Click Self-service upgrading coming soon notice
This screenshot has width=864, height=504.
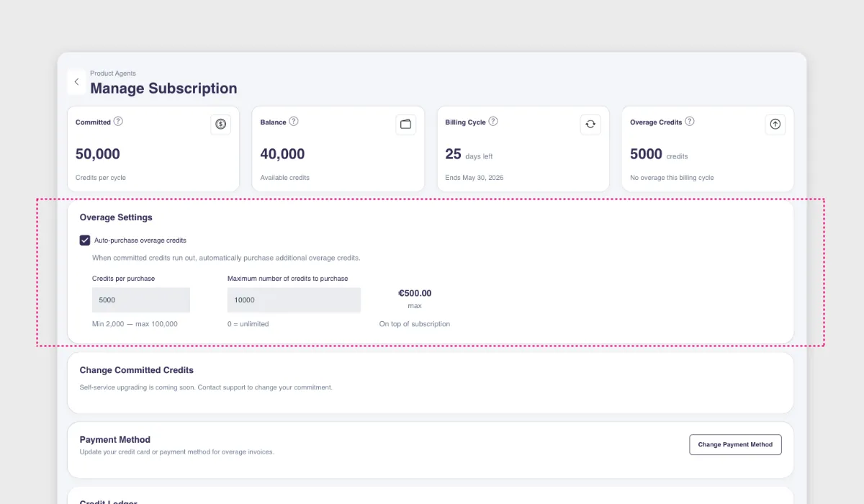coord(206,387)
